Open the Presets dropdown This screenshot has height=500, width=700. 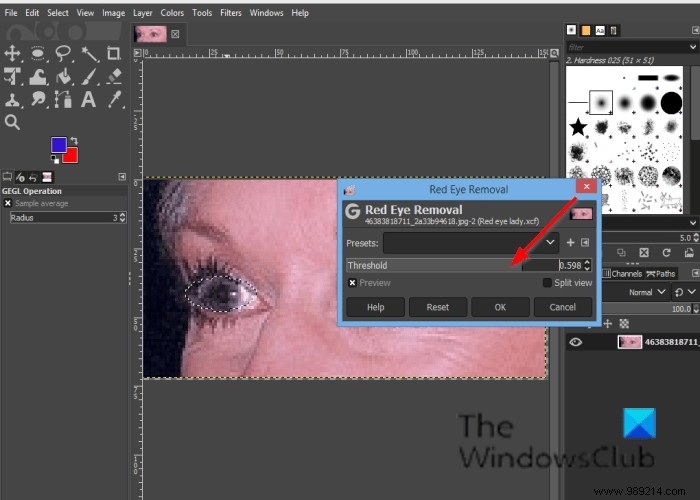coord(471,242)
